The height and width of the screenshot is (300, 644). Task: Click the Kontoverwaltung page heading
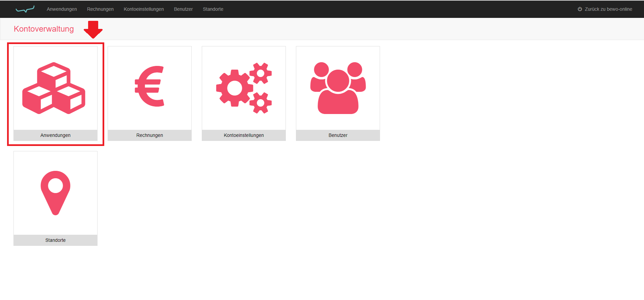[x=44, y=29]
